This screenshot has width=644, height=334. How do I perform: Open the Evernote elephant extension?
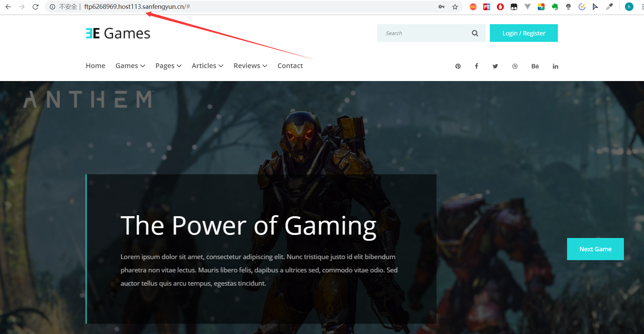pos(555,7)
